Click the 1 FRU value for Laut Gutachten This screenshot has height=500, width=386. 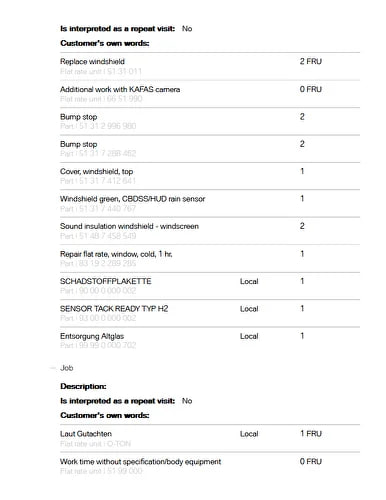[311, 434]
